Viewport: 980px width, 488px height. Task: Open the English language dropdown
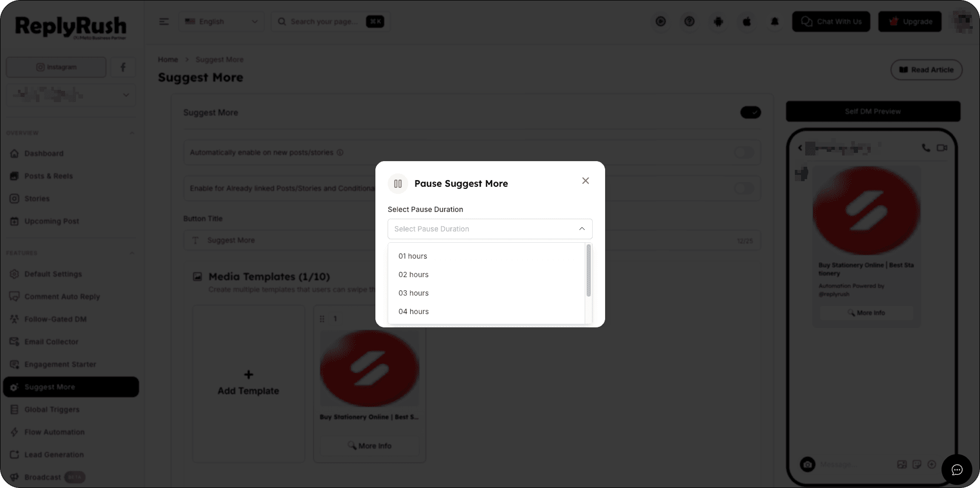pos(222,22)
